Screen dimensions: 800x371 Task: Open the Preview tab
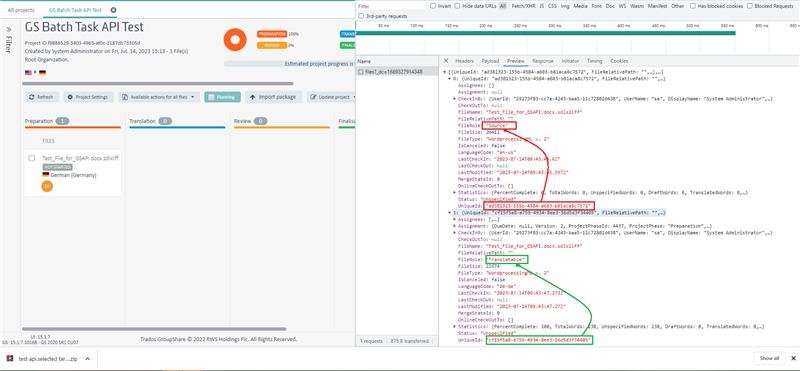click(x=515, y=61)
